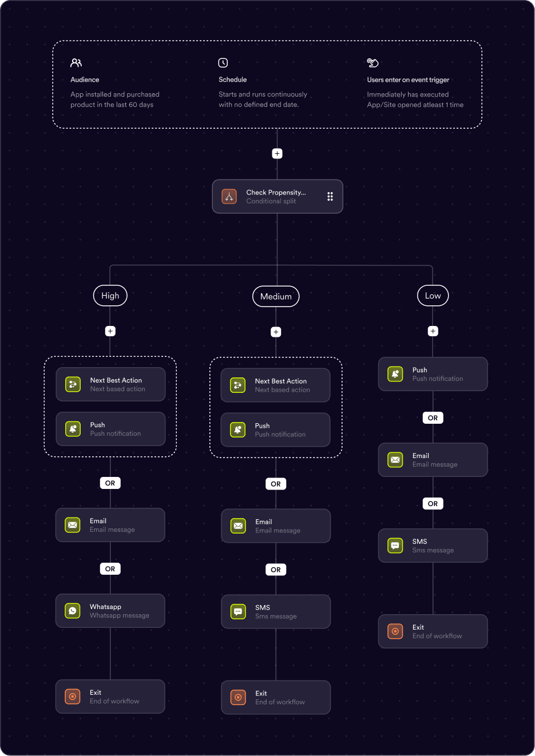Add a step below the Medium branch label
Viewport: 535px width, 756px height.
tap(276, 332)
